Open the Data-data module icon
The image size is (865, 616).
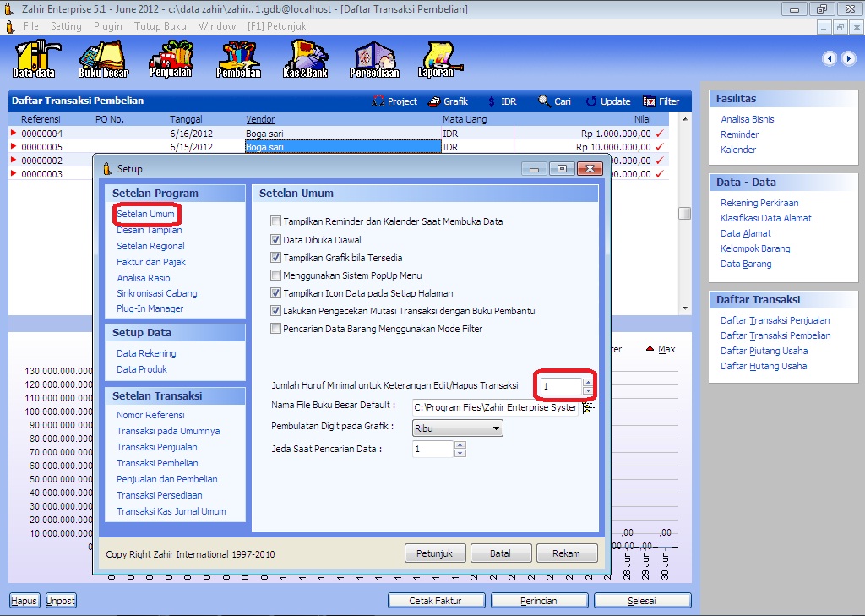pos(34,59)
